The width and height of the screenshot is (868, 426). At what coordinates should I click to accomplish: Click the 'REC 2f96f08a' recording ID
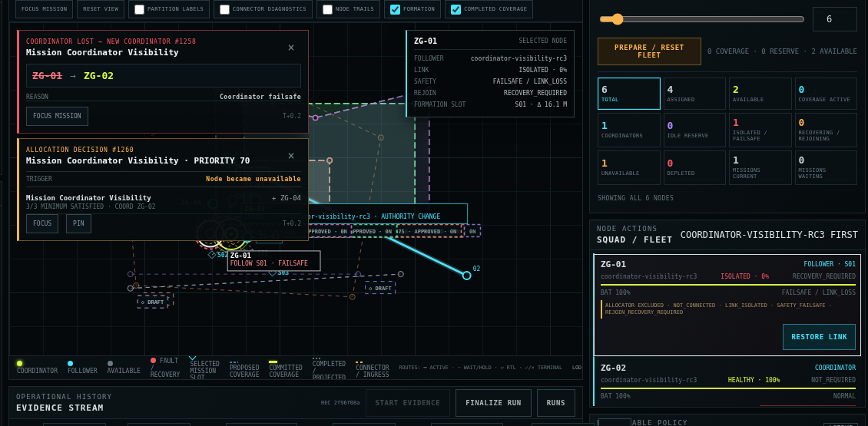click(x=340, y=403)
